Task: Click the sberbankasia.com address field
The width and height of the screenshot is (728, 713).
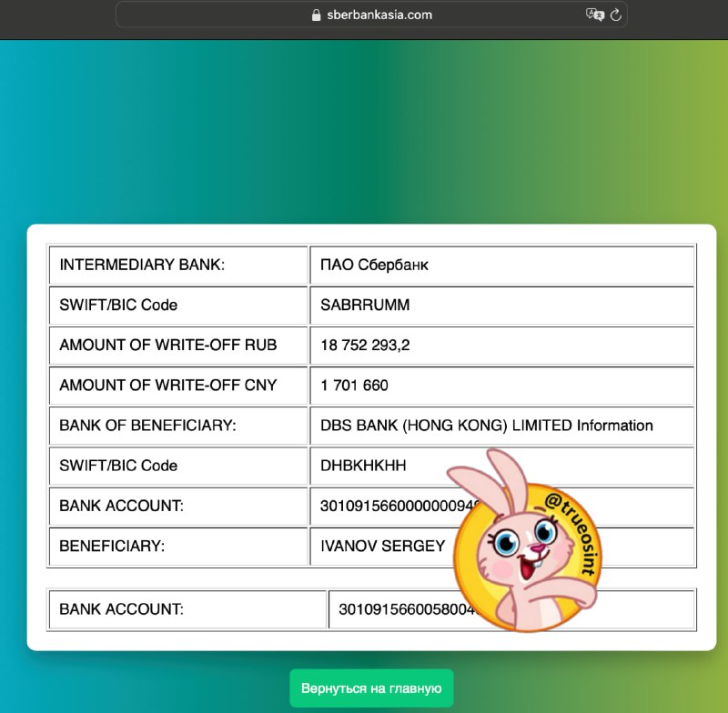Action: click(371, 15)
